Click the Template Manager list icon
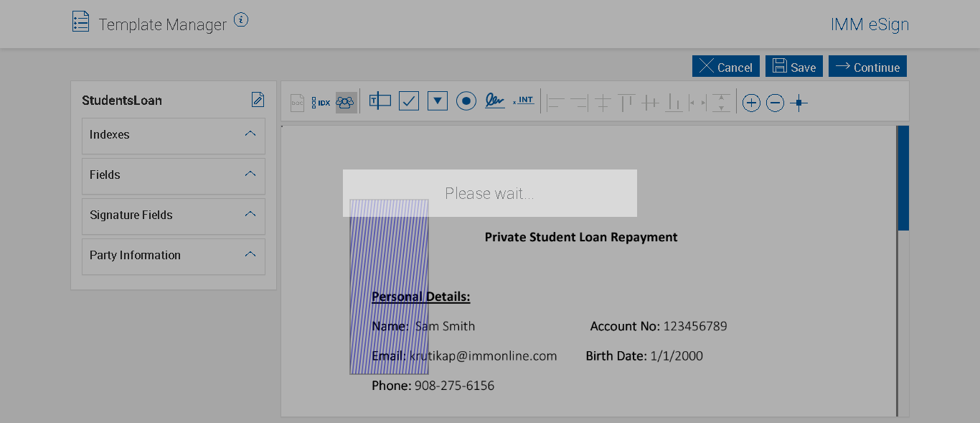Screen dimensions: 980x423 point(80,22)
